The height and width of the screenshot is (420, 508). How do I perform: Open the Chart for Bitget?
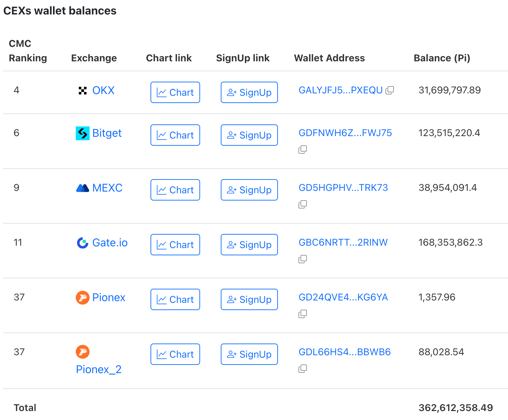pyautogui.click(x=175, y=135)
